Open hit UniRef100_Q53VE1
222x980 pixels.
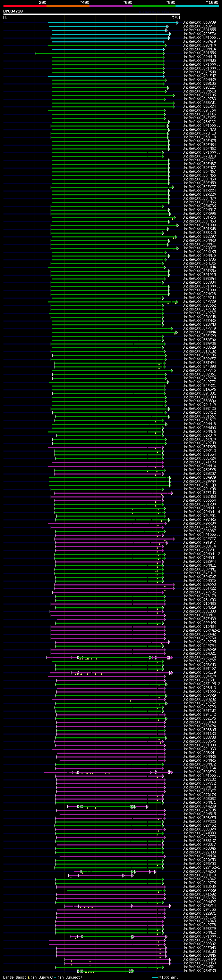click(199, 26)
